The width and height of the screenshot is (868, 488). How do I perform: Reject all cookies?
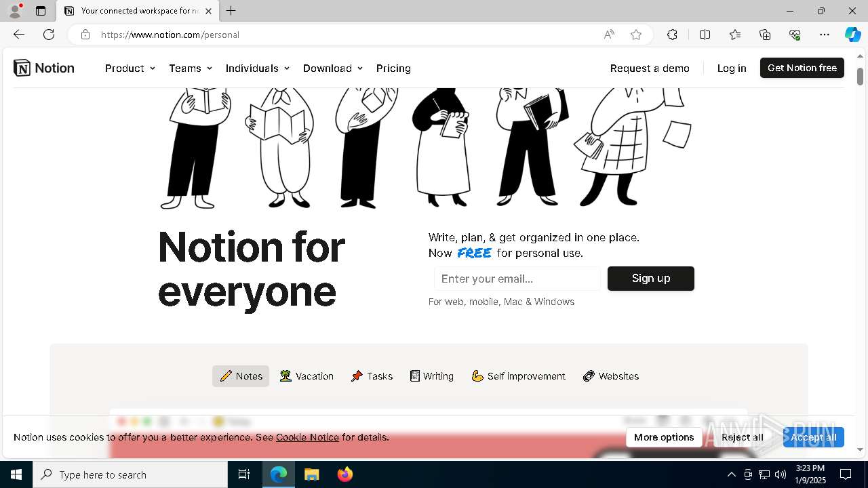742,437
